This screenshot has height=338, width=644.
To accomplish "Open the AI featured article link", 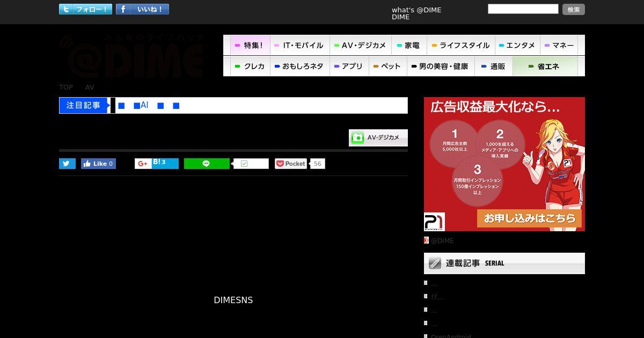I will point(149,105).
